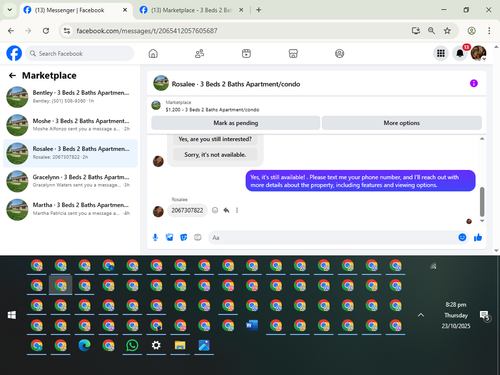Go to the Home feed icon
The height and width of the screenshot is (375, 500).
point(153,53)
